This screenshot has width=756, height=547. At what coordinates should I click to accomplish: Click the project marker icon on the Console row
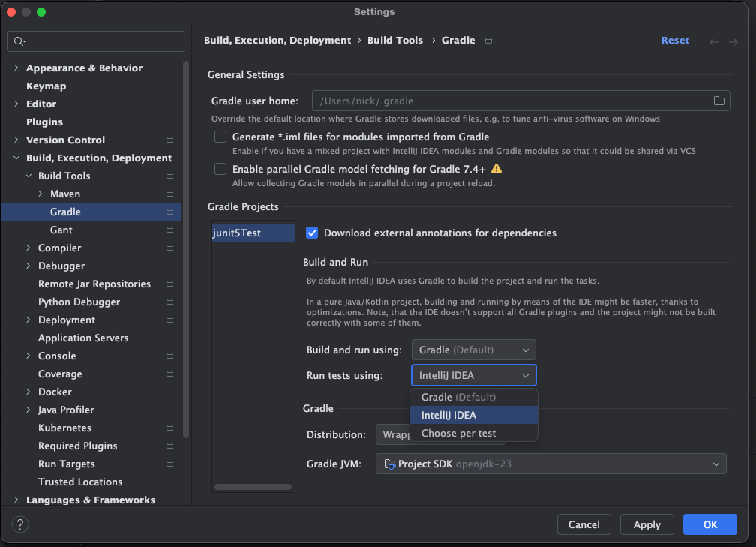(169, 356)
